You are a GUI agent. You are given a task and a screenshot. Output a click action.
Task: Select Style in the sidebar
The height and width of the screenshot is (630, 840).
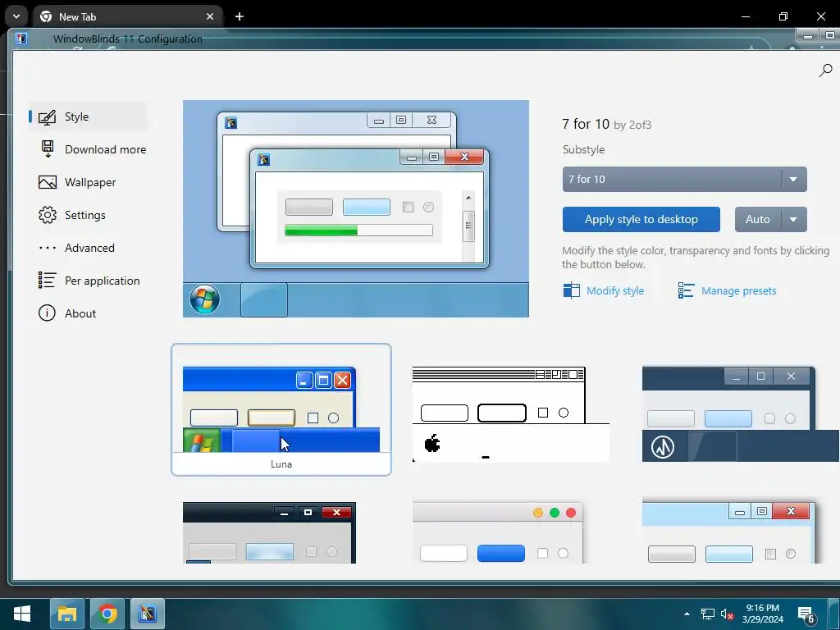pyautogui.click(x=88, y=116)
